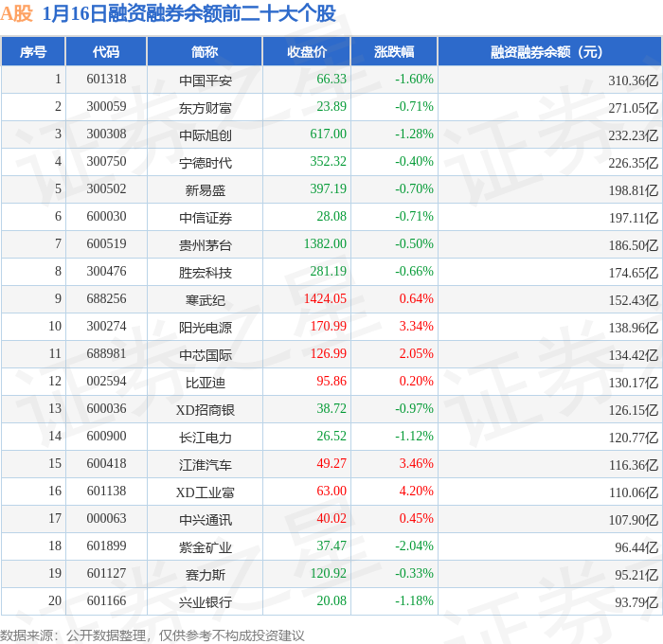
Task: Select stock name 中芯国际
Action: (206, 355)
